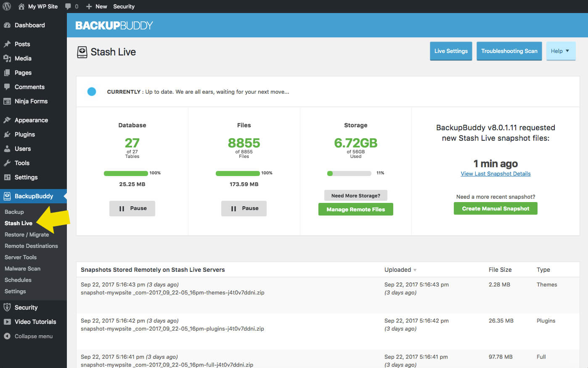Click the 2.28 MB file size cell

click(x=499, y=284)
